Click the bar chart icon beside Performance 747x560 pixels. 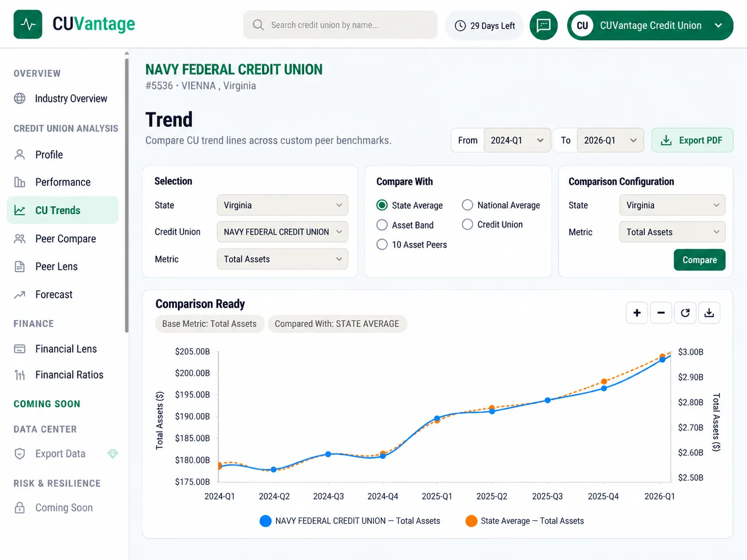click(x=20, y=182)
